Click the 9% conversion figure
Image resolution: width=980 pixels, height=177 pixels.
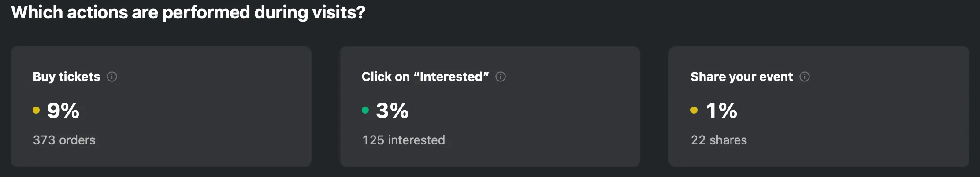click(x=63, y=111)
